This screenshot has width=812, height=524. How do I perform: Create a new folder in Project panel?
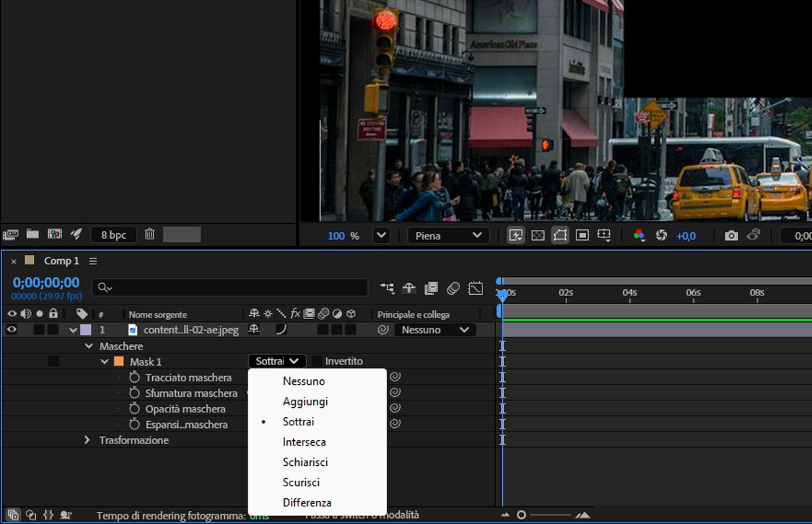[32, 234]
